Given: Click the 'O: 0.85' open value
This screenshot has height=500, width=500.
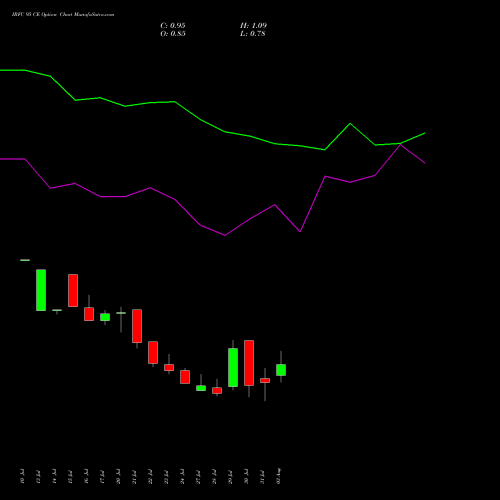Looking at the screenshot, I should tap(173, 34).
